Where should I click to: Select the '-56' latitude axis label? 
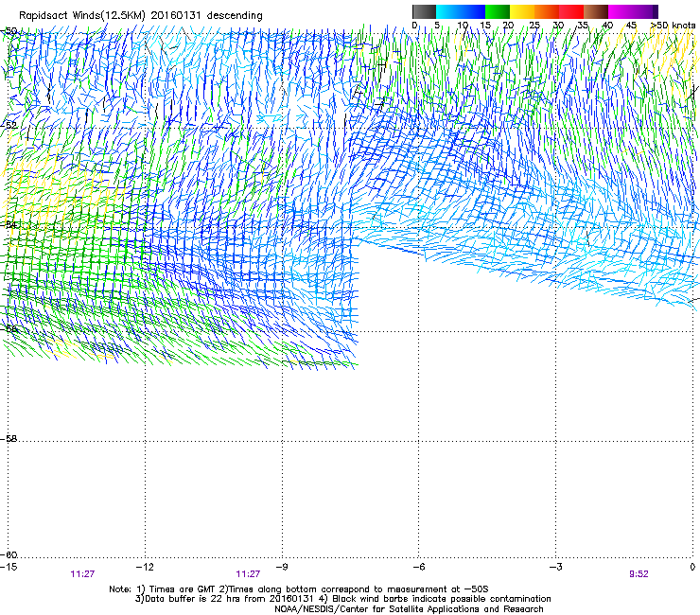9,328
